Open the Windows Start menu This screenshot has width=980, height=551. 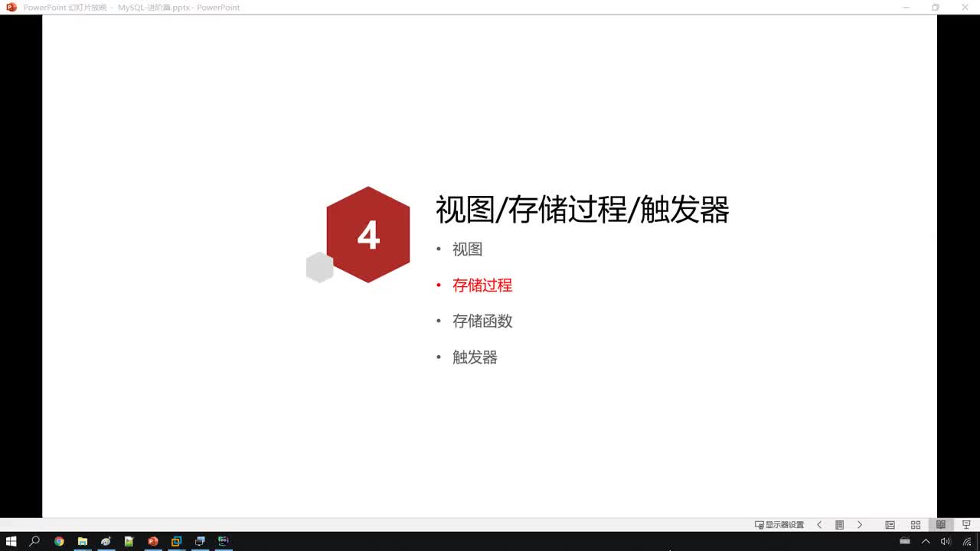pyautogui.click(x=11, y=541)
